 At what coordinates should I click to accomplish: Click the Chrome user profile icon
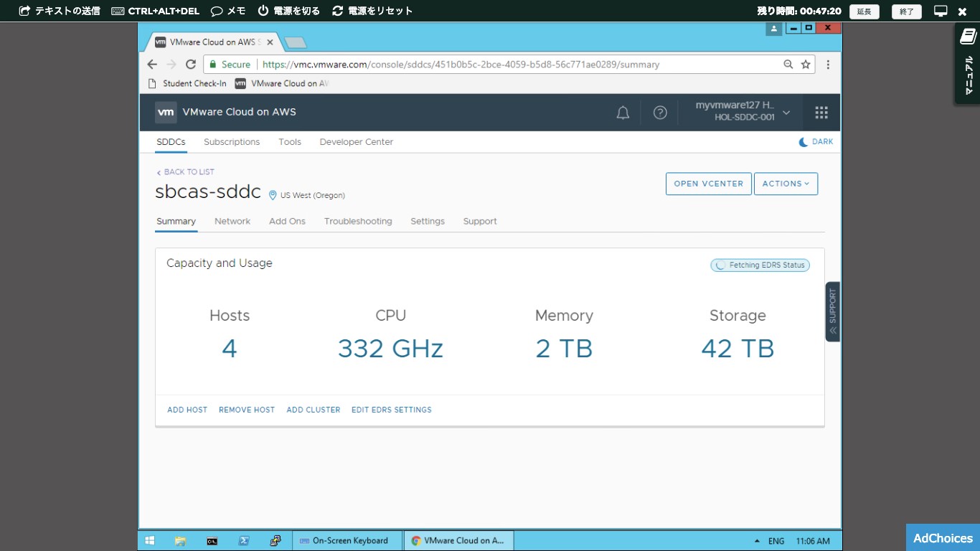(x=773, y=29)
